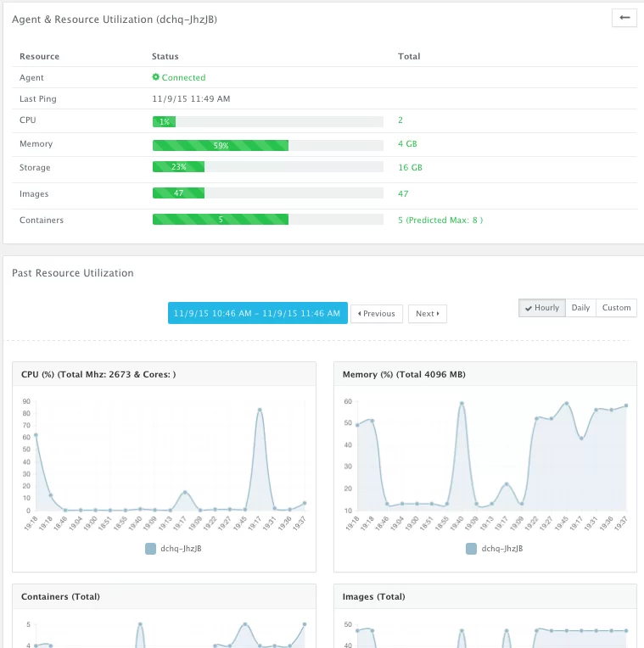Switch to the Custom date range
This screenshot has width=644, height=648.
point(616,308)
